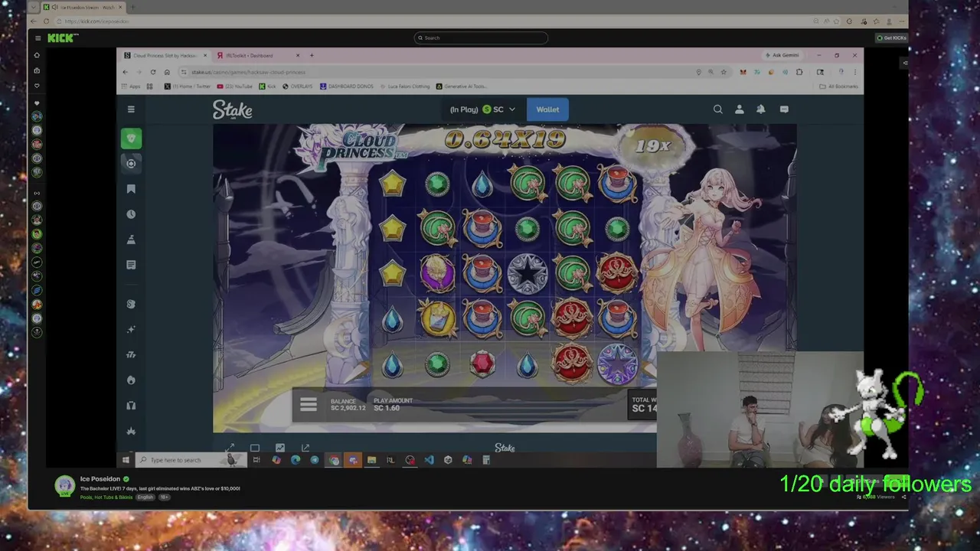The height and width of the screenshot is (551, 980).
Task: Open the Stake hamburger menu at top left
Action: coord(131,109)
